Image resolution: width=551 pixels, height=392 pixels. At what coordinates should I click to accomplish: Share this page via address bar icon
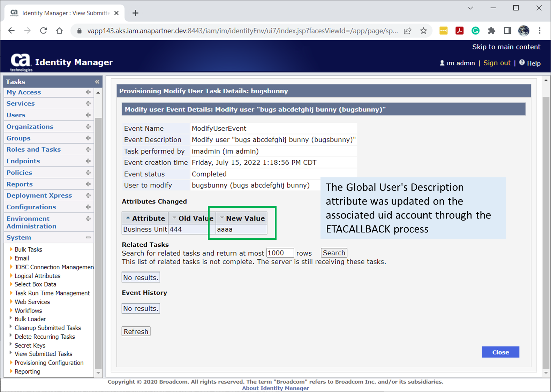click(x=407, y=31)
